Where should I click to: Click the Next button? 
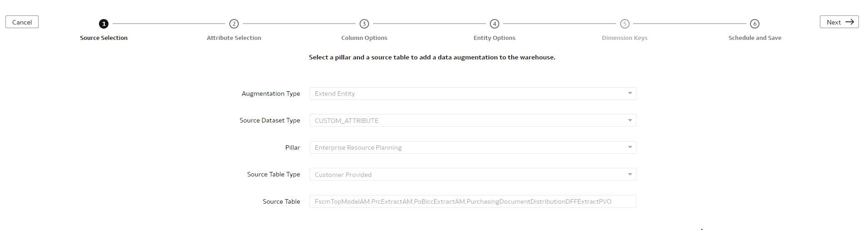coord(839,22)
